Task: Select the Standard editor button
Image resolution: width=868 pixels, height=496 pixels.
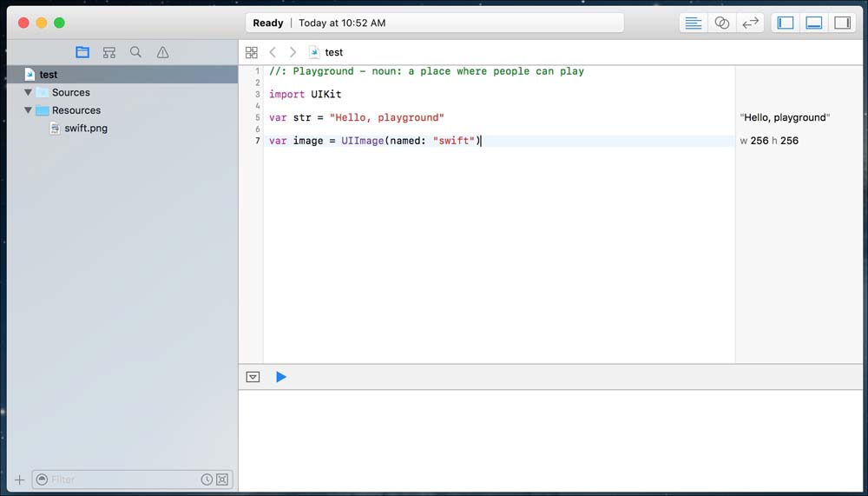Action: [693, 23]
